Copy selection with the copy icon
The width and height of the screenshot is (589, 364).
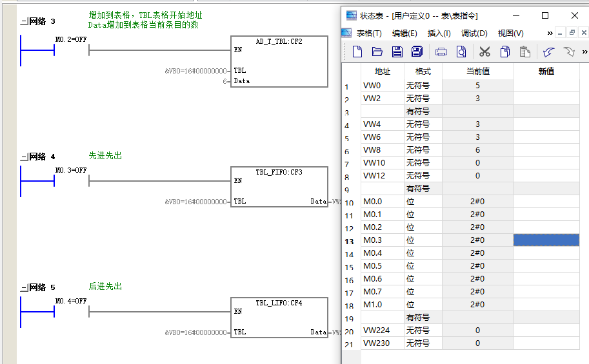tap(505, 52)
